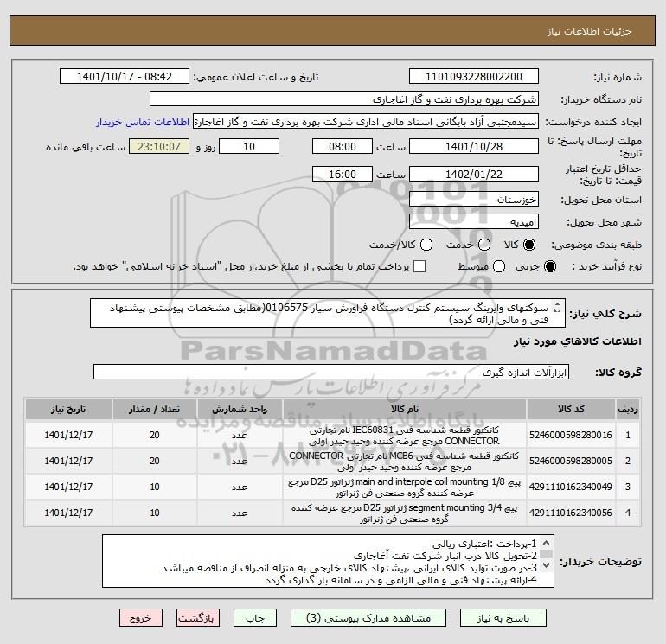Click the شماره نیاز field 1101093228002200
Screen dimensions: 666x644
point(474,77)
